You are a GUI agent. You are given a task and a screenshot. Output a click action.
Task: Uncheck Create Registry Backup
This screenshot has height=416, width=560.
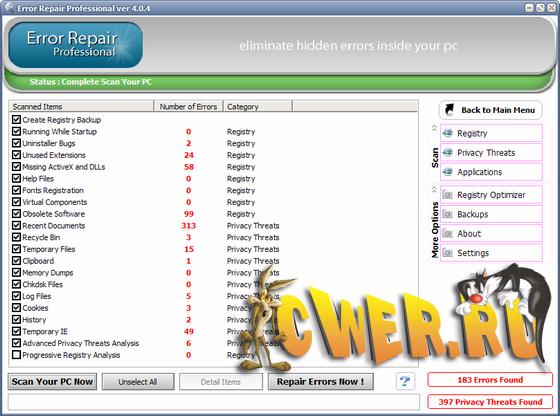click(16, 120)
